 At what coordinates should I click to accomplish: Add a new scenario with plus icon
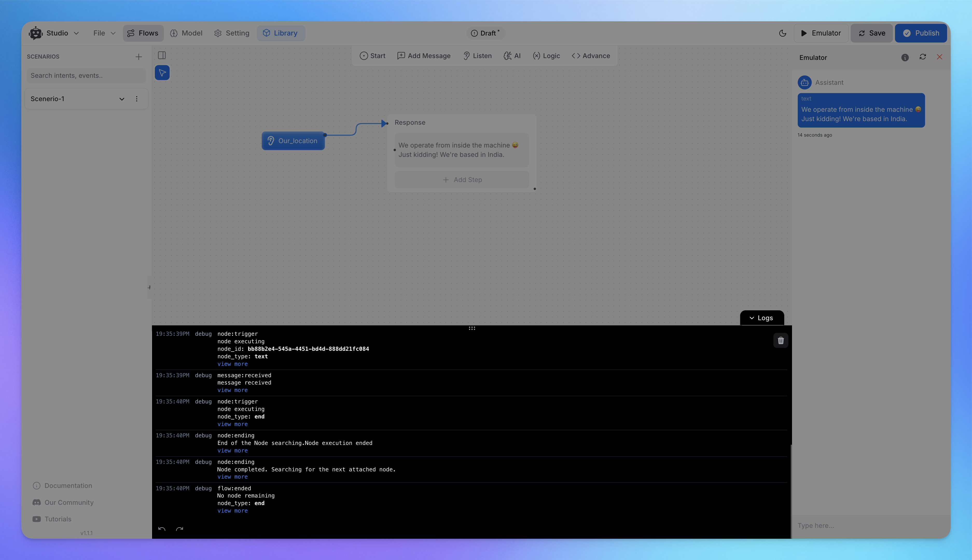click(x=139, y=57)
